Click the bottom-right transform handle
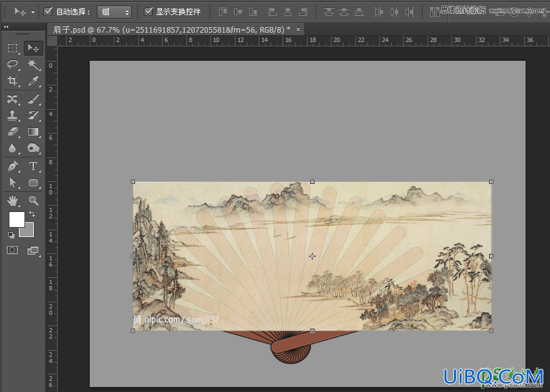Screen dimensions: 550x392 (491, 331)
